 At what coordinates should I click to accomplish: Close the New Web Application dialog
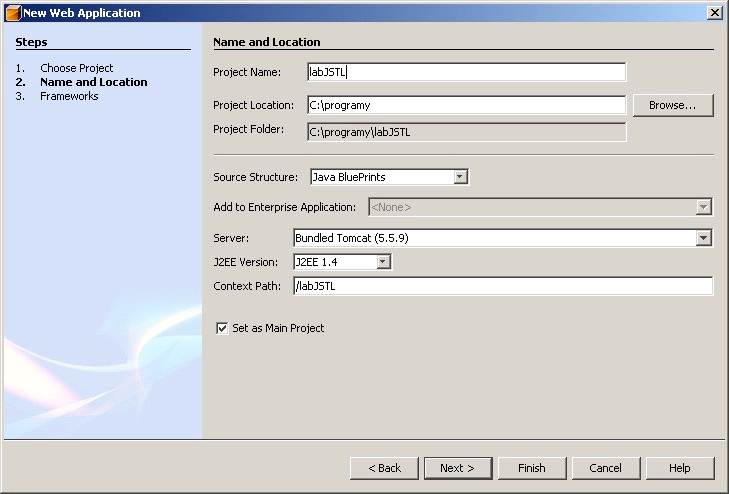point(715,13)
